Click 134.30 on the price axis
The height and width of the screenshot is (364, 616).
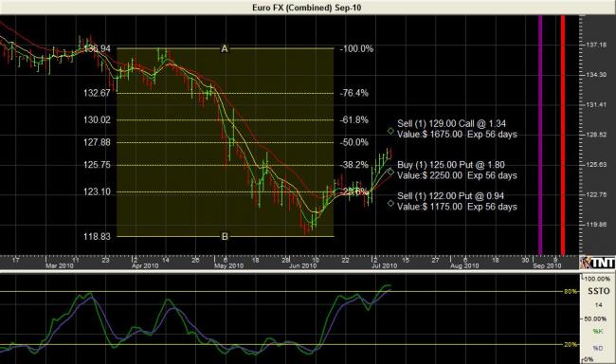596,75
